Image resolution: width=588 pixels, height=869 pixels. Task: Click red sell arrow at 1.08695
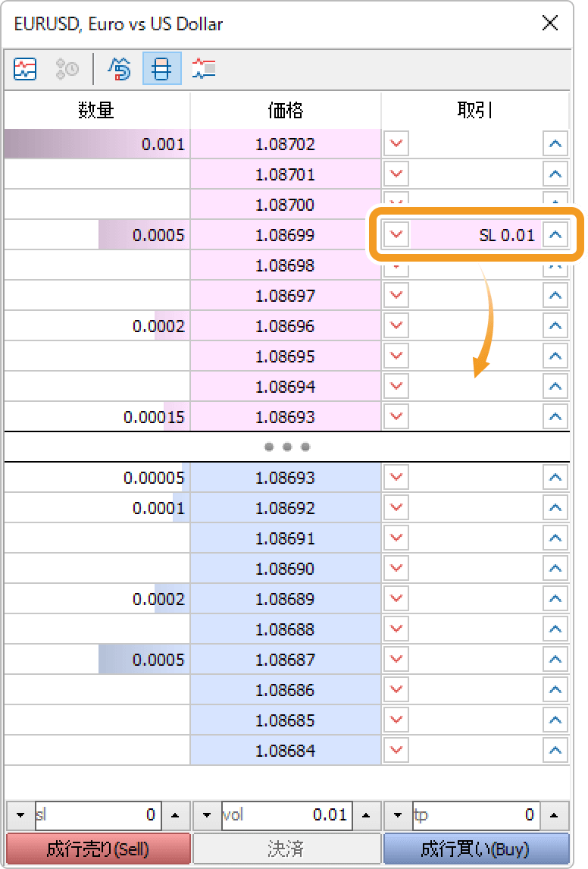coord(396,356)
